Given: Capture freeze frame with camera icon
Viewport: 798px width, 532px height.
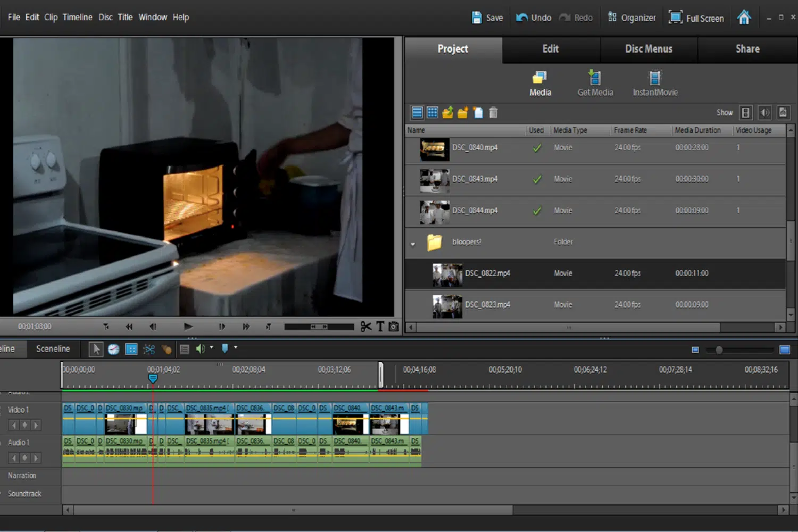Looking at the screenshot, I should coord(394,327).
